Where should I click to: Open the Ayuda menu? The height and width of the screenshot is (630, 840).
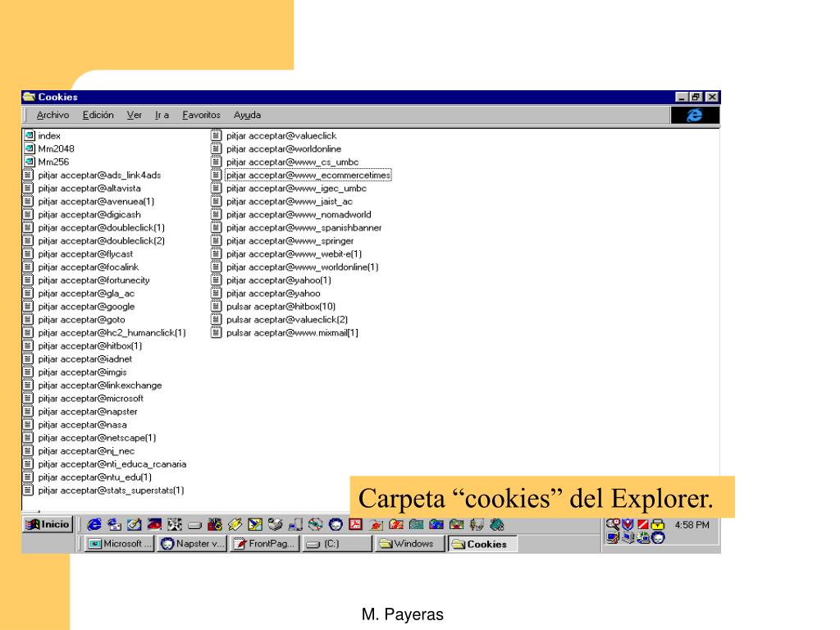[247, 115]
